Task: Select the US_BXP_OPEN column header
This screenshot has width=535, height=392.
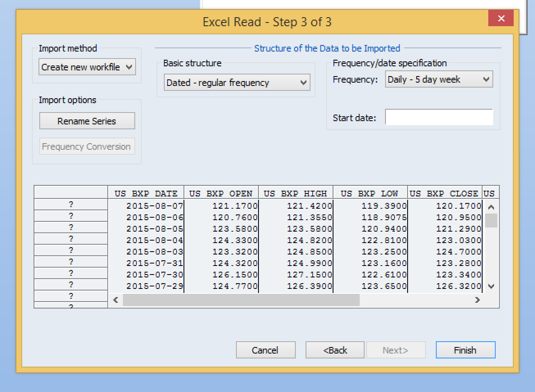Action: (x=221, y=193)
